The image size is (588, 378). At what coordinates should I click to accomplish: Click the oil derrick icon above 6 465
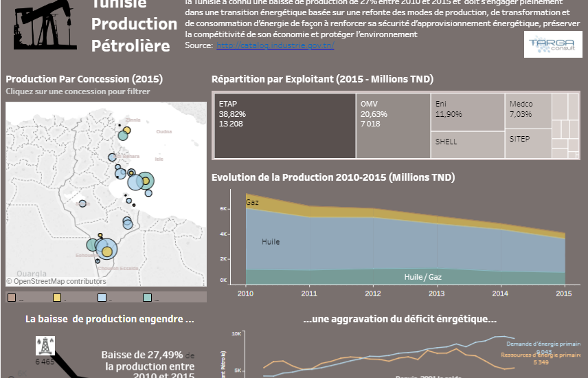45,346
